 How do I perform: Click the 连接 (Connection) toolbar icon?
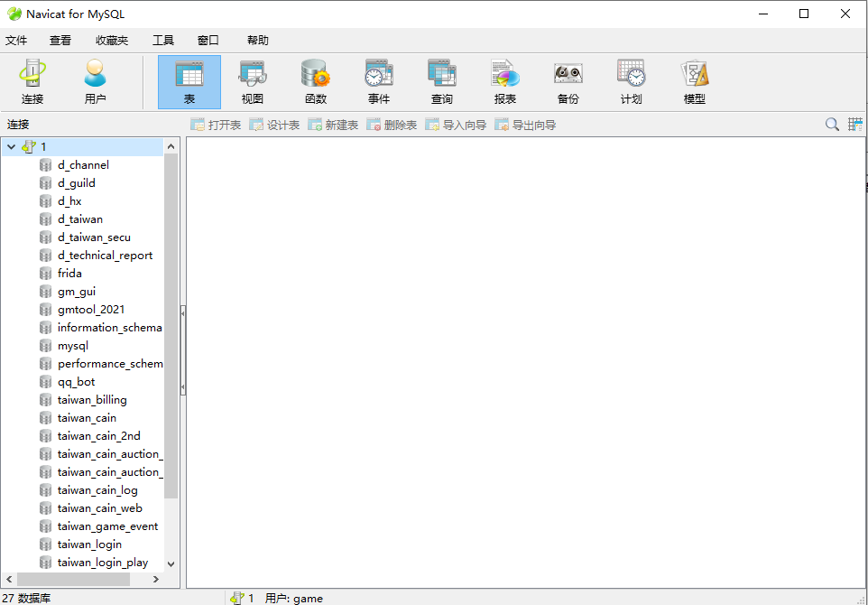click(32, 82)
